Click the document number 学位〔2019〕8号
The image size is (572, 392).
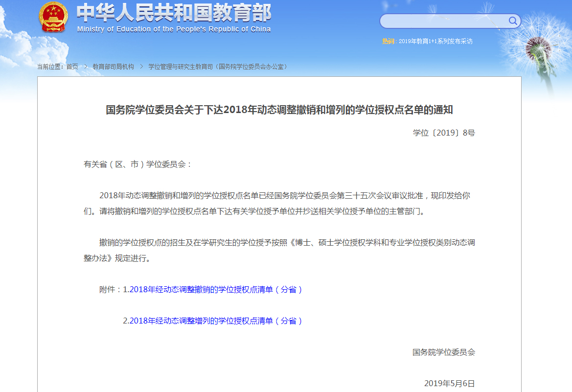(x=443, y=133)
